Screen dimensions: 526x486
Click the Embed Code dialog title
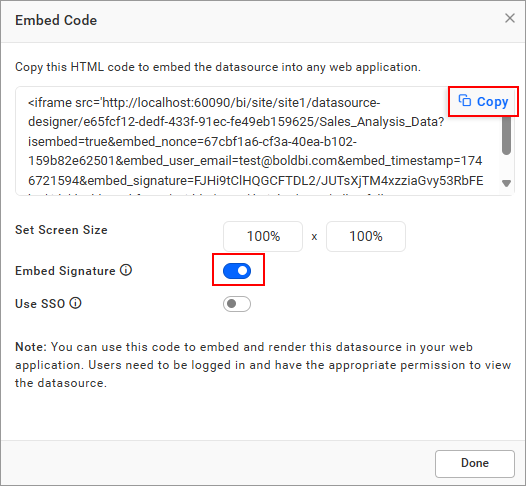(x=56, y=20)
